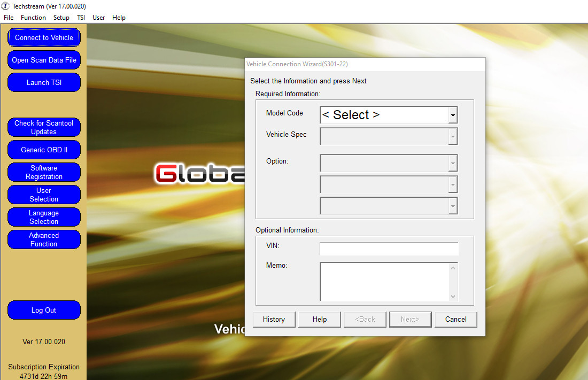Open Generic OBD II
Screen dimensions: 588x380
(44, 150)
